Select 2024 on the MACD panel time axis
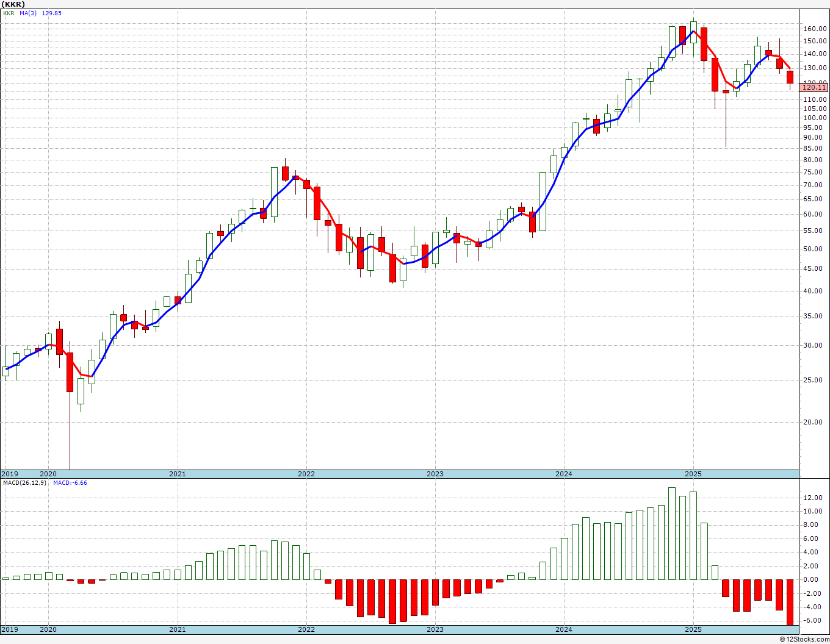This screenshot has height=644, width=830. click(564, 629)
